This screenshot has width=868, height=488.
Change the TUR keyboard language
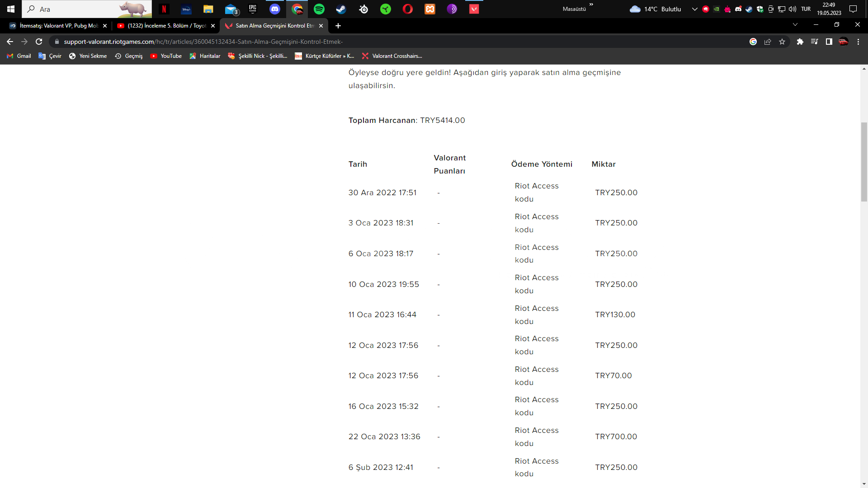[x=806, y=9]
